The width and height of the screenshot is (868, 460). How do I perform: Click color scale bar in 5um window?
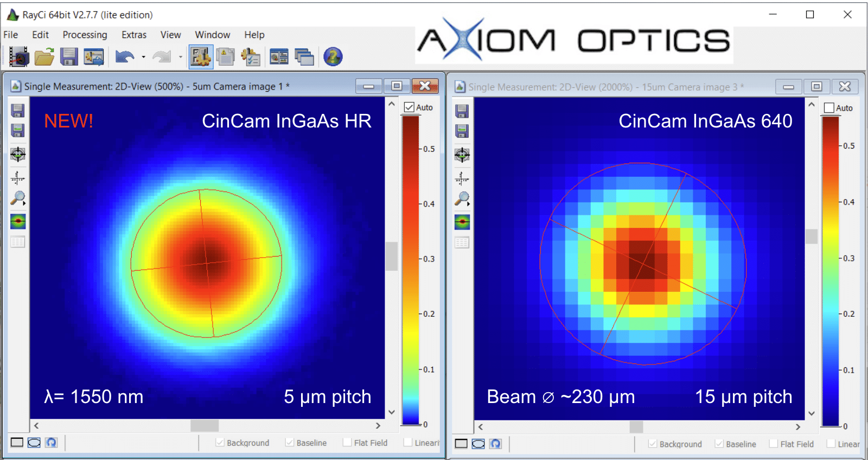coord(411,271)
